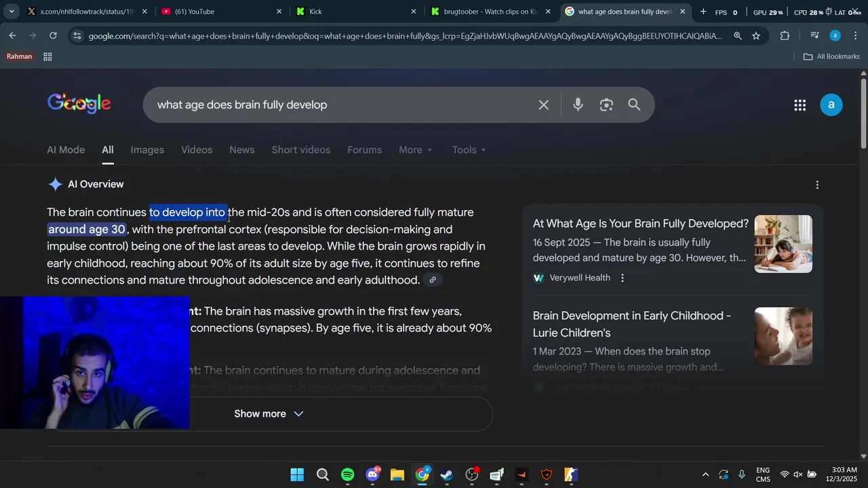This screenshot has height=488, width=868.
Task: Open Chrome profile avatar in toolbar
Action: (835, 36)
